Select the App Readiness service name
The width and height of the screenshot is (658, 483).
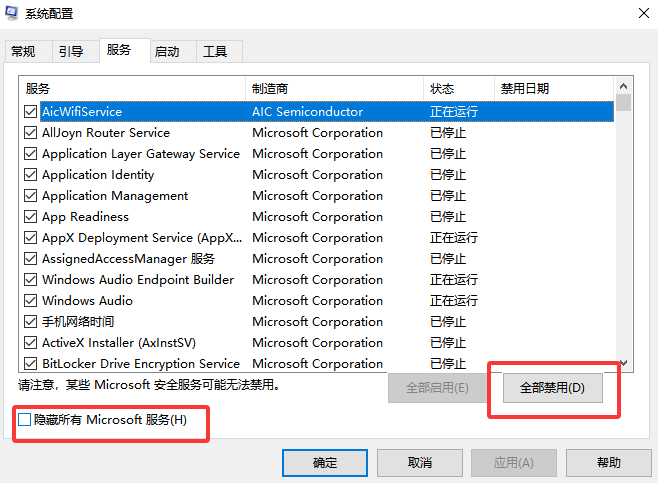[x=86, y=217]
